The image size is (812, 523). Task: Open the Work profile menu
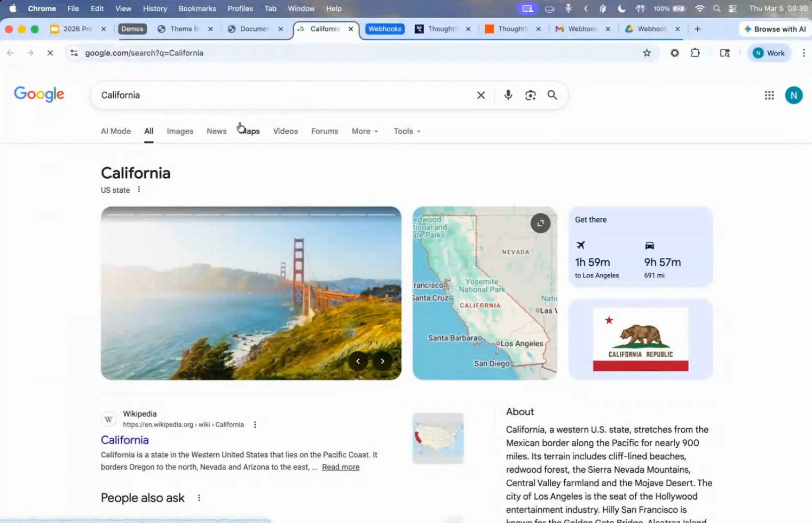769,53
